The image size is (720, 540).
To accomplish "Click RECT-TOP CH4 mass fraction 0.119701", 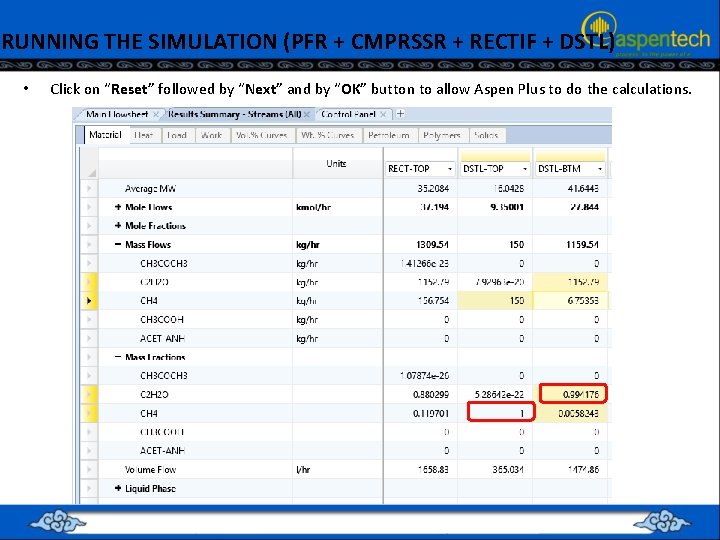I will [431, 413].
